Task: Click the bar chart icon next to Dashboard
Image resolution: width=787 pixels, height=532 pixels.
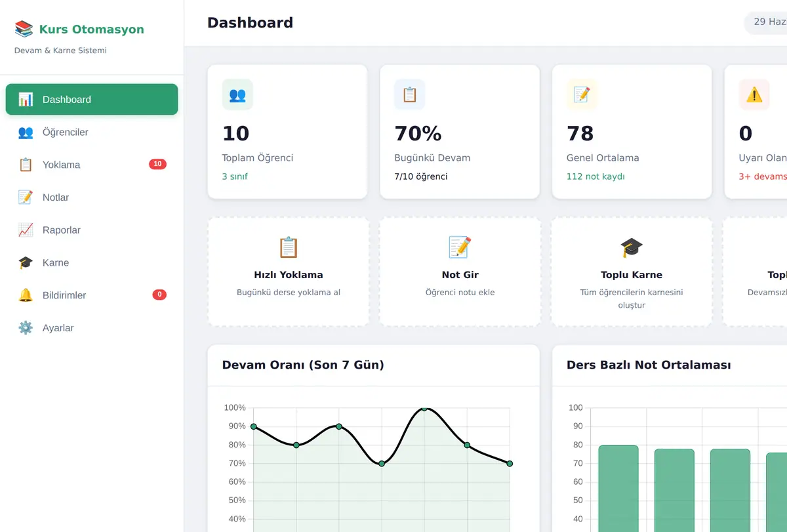Action: 26,100
